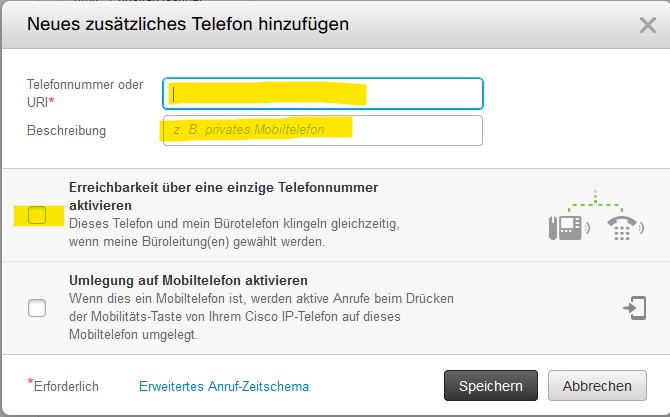Image resolution: width=670 pixels, height=417 pixels.
Task: Click the text about Bürotelefon klingeln gleichzeitig
Action: (234, 232)
